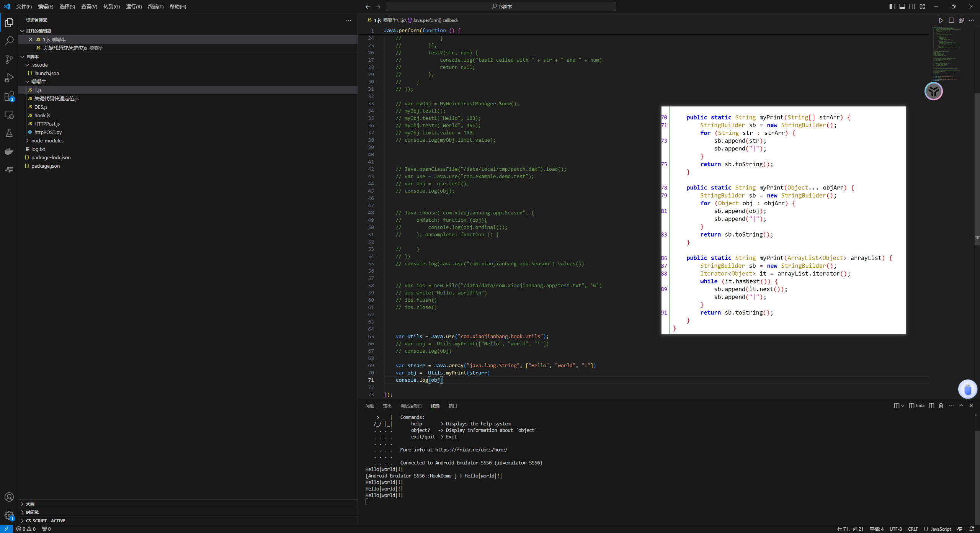Open Run and Debug view
This screenshot has height=533, width=980.
(9, 78)
